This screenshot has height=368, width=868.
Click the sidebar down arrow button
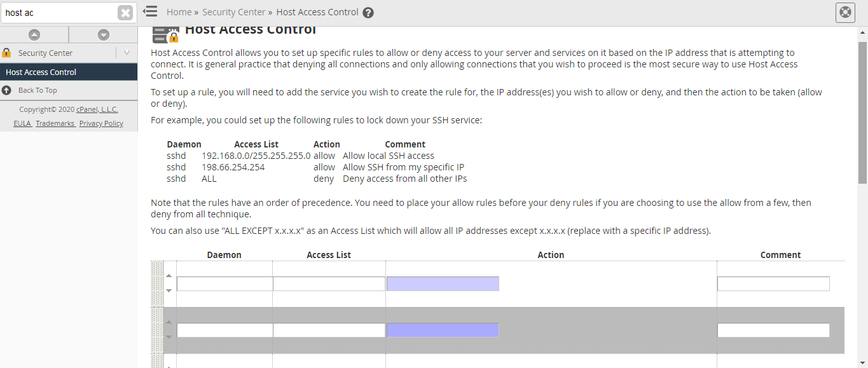[x=104, y=35]
